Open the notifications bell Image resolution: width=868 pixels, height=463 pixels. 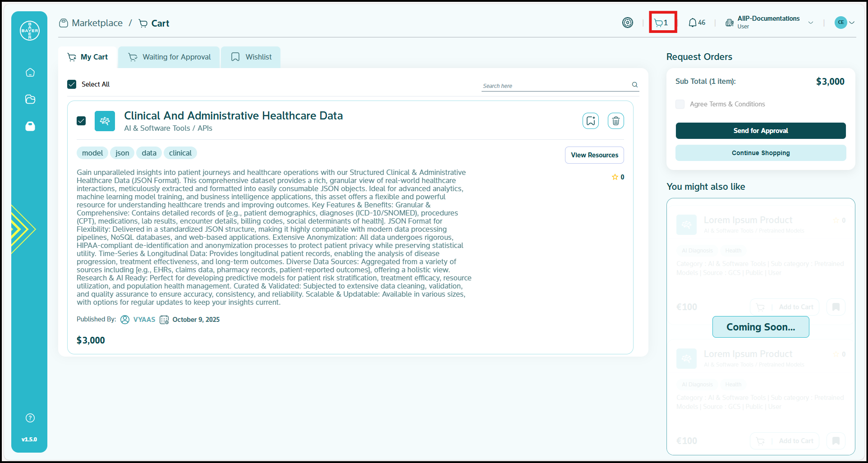pos(697,23)
